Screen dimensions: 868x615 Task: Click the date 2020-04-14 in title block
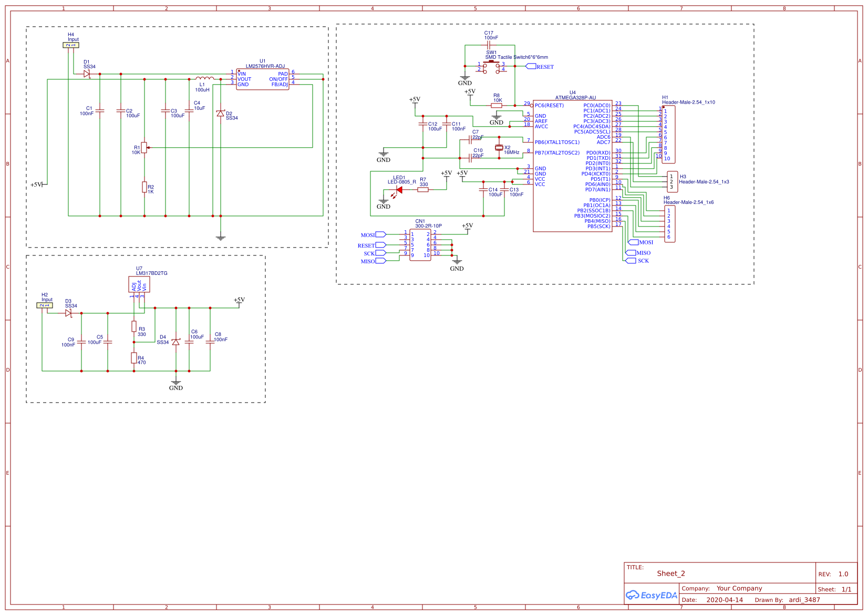(724, 600)
